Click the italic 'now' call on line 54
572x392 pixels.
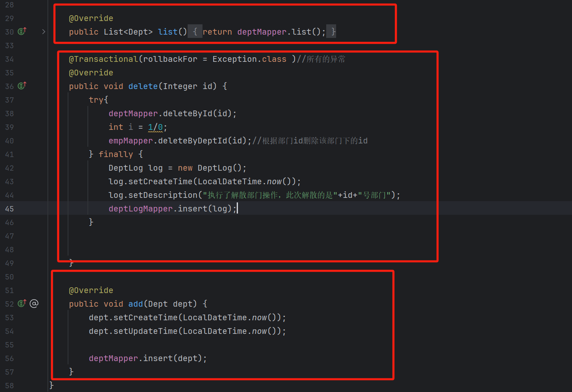259,331
